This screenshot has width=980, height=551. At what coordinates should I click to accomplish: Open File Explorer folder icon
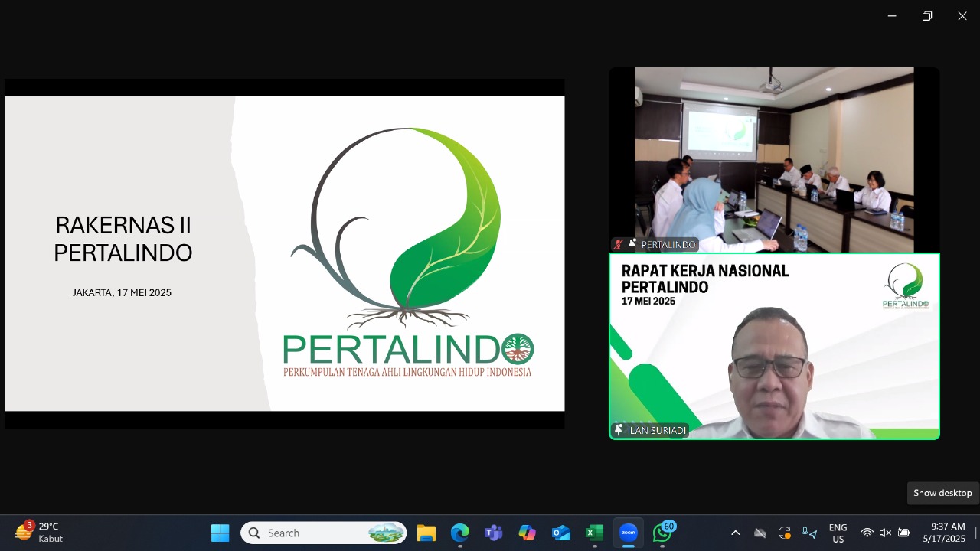pos(426,533)
